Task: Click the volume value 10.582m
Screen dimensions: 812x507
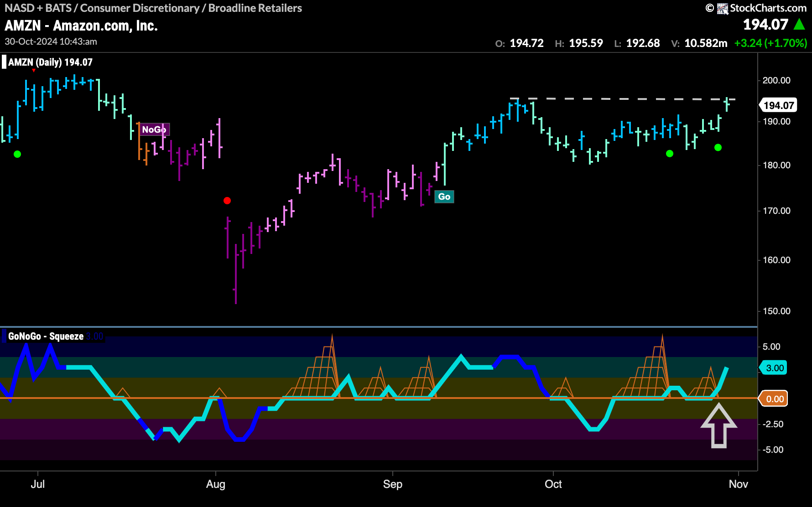Action: tap(706, 43)
